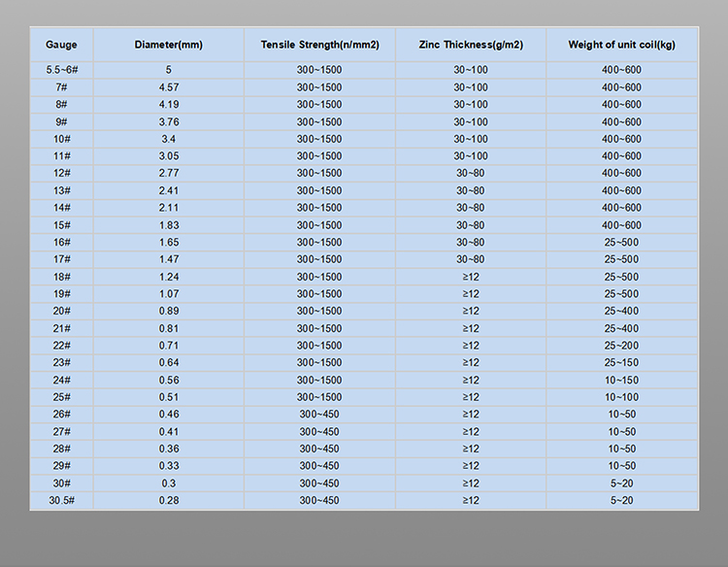
Task: Select the 22# gauge cell
Action: [61, 346]
